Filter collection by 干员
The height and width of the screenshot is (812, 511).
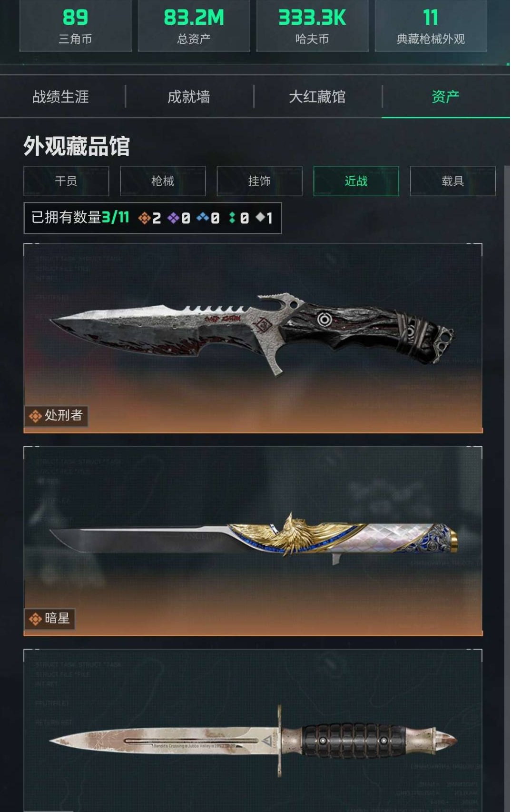tap(66, 181)
